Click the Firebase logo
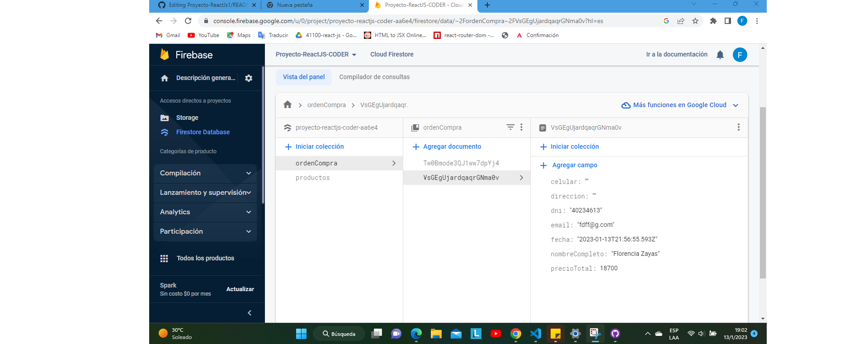The height and width of the screenshot is (344, 868). coord(186,55)
